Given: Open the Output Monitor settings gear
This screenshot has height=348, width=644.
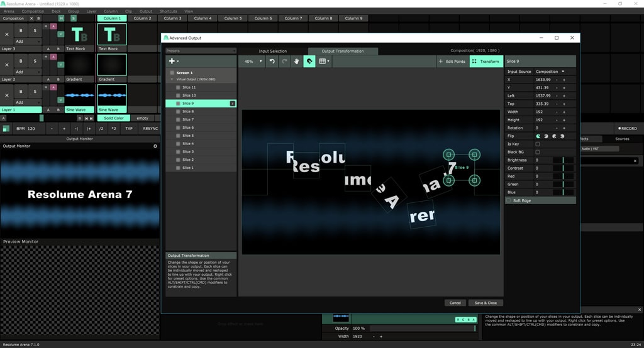Looking at the screenshot, I should pyautogui.click(x=155, y=146).
